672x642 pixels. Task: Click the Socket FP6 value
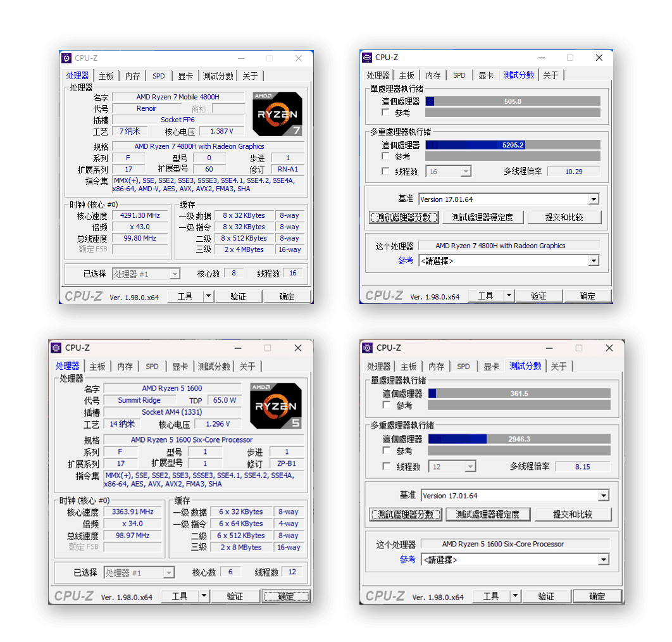point(178,120)
